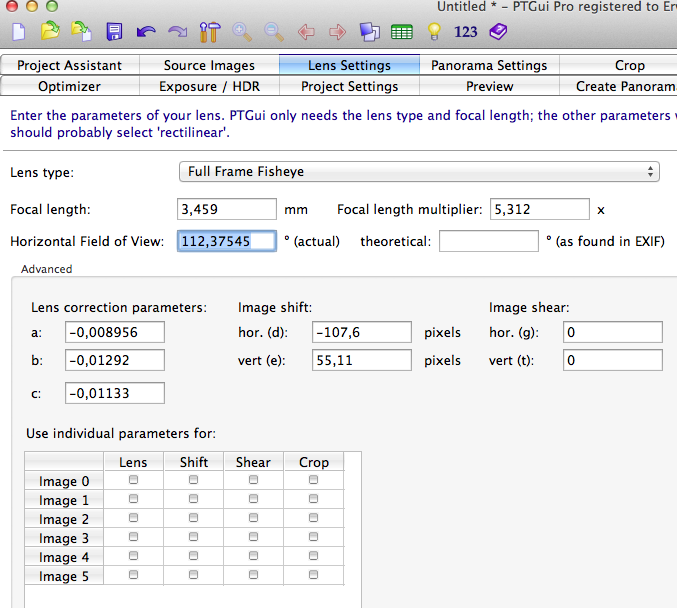Go to the Optimizer tab

(x=70, y=86)
